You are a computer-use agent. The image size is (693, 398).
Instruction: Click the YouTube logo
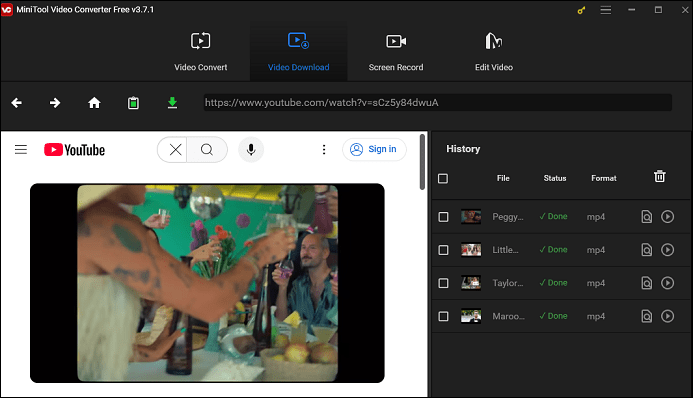[x=75, y=150]
